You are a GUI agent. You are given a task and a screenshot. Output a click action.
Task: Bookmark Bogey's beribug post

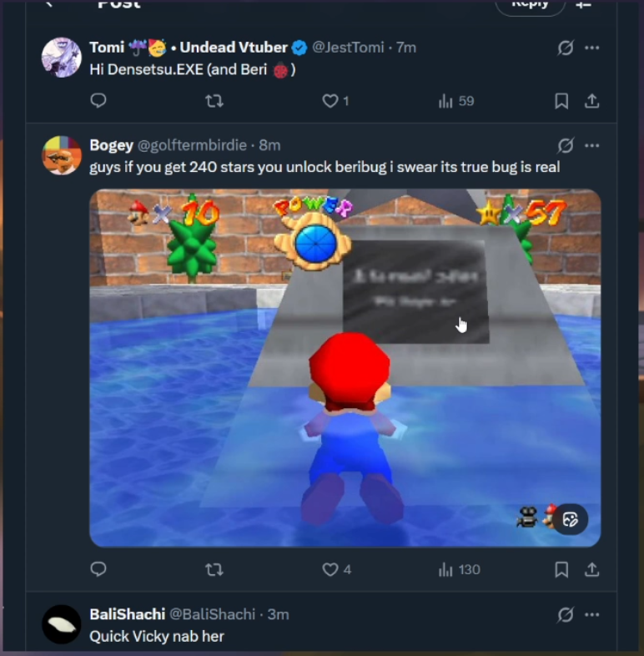coord(561,569)
